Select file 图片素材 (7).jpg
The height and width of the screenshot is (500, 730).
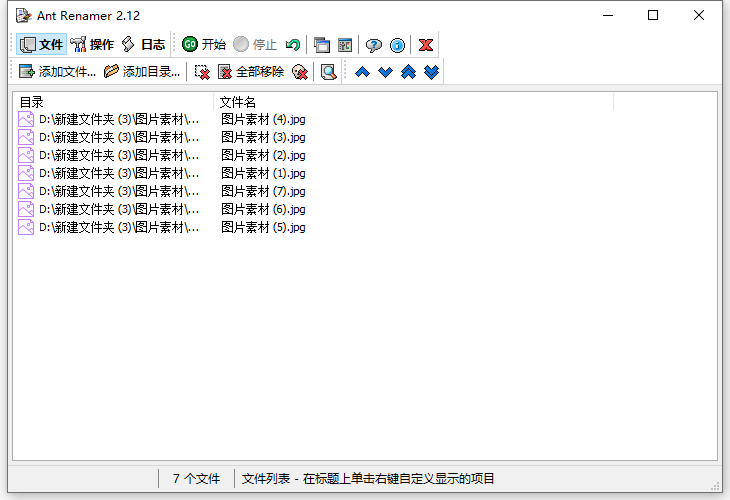click(263, 191)
